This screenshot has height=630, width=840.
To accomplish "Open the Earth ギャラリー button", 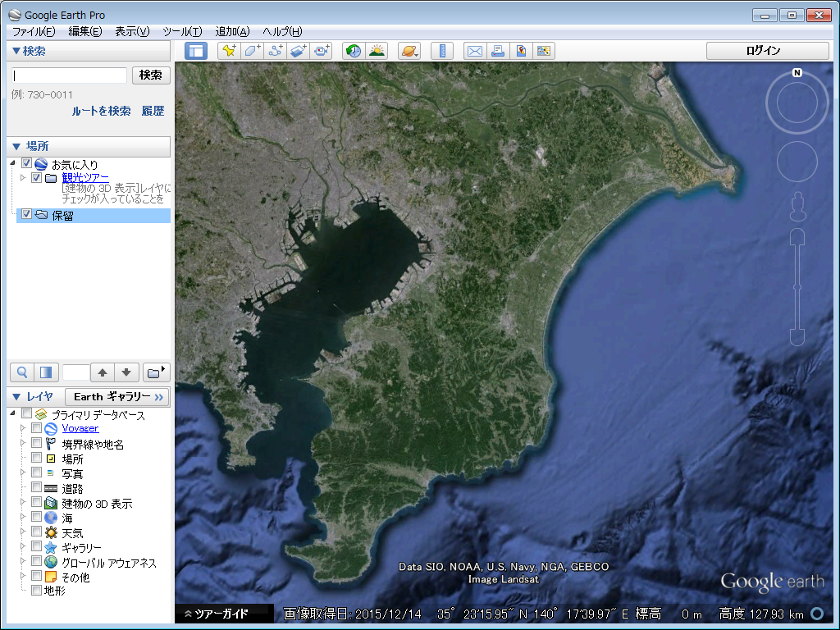I will [117, 397].
